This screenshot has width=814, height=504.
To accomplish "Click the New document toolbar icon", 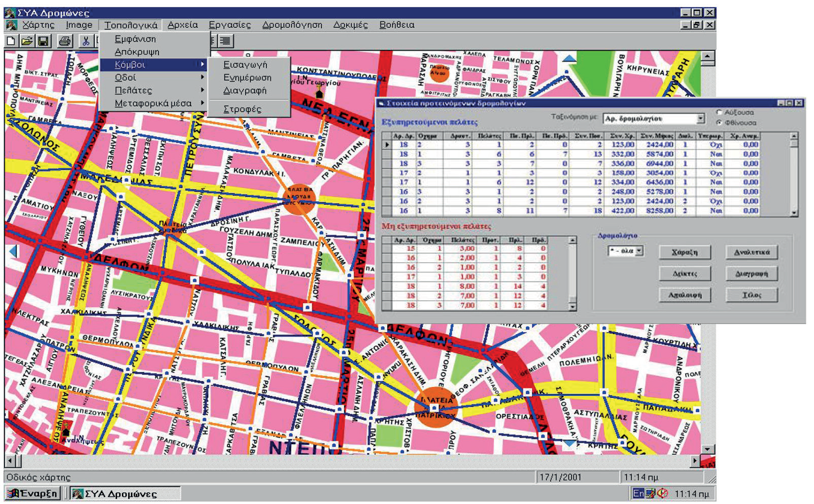I will [x=11, y=41].
